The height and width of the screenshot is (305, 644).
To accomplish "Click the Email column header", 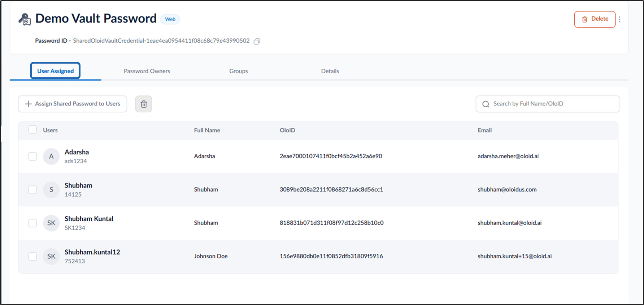I will click(x=484, y=130).
